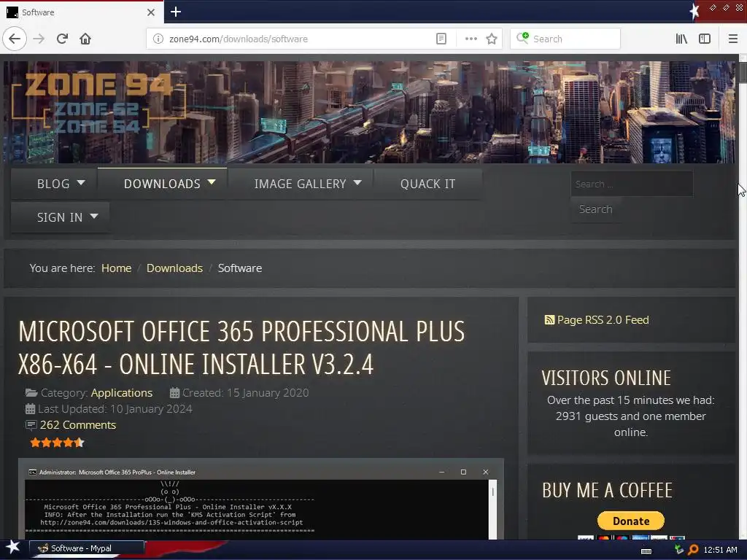Open the hamburger application menu

point(732,39)
